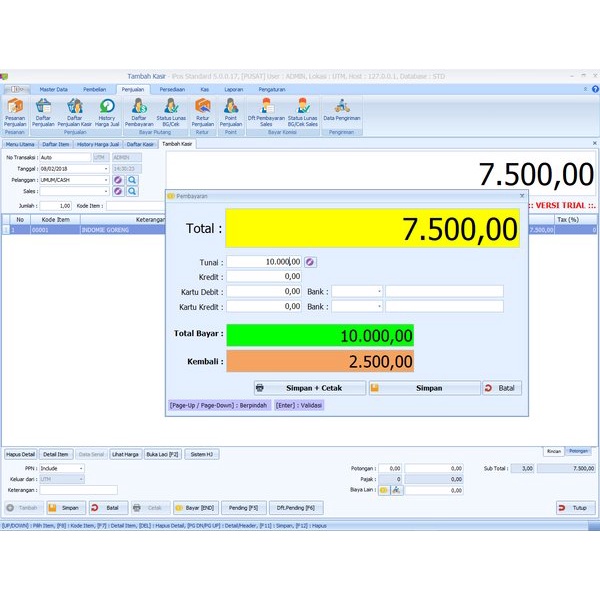
Task: Switch to the Potongan tab
Action: point(578,451)
